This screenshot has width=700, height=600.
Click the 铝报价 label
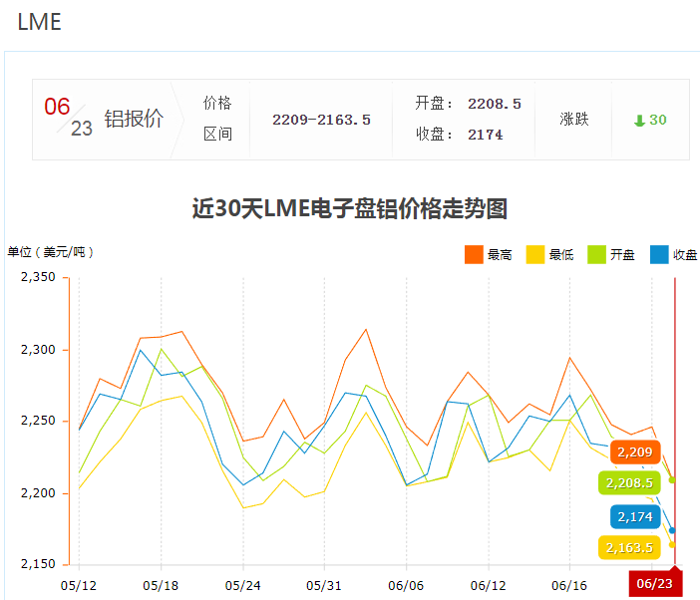134,119
